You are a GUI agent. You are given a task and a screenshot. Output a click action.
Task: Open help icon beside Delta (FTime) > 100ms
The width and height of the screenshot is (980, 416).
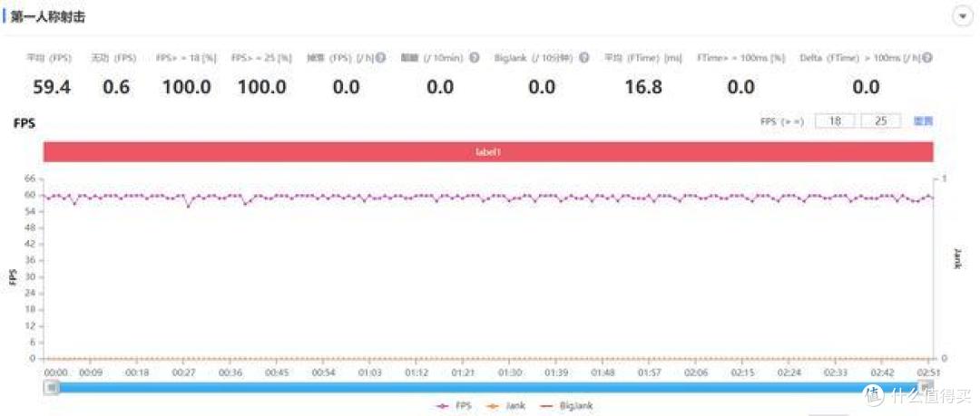point(926,58)
